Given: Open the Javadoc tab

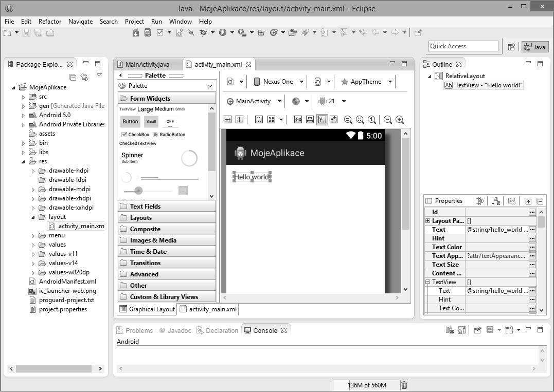Looking at the screenshot, I should pyautogui.click(x=175, y=331).
